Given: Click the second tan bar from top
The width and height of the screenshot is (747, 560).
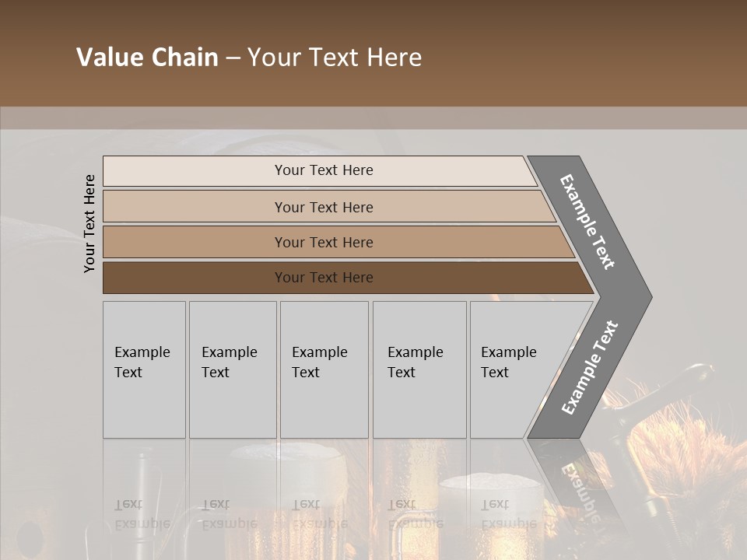Looking at the screenshot, I should 323,207.
